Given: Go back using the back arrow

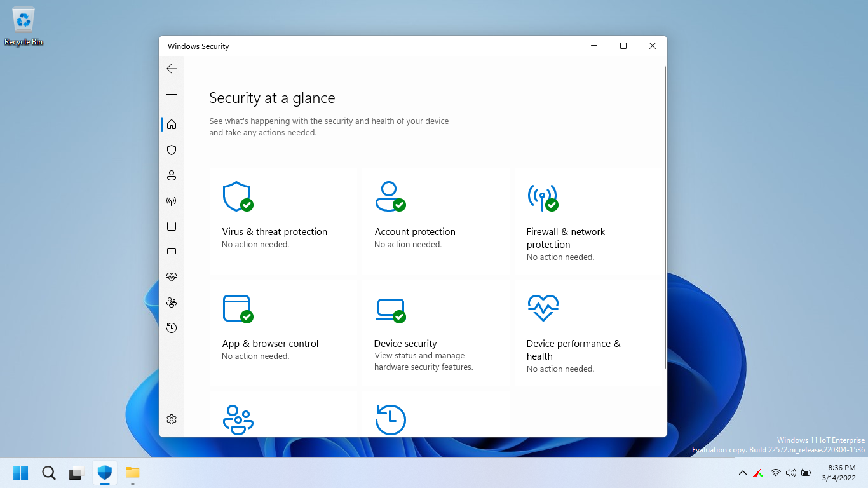Looking at the screenshot, I should click(172, 69).
